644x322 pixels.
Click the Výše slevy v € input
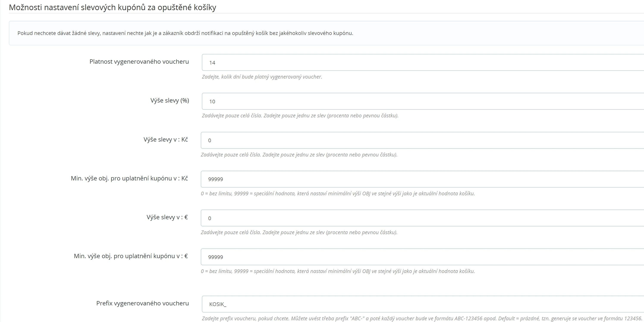[x=422, y=218]
